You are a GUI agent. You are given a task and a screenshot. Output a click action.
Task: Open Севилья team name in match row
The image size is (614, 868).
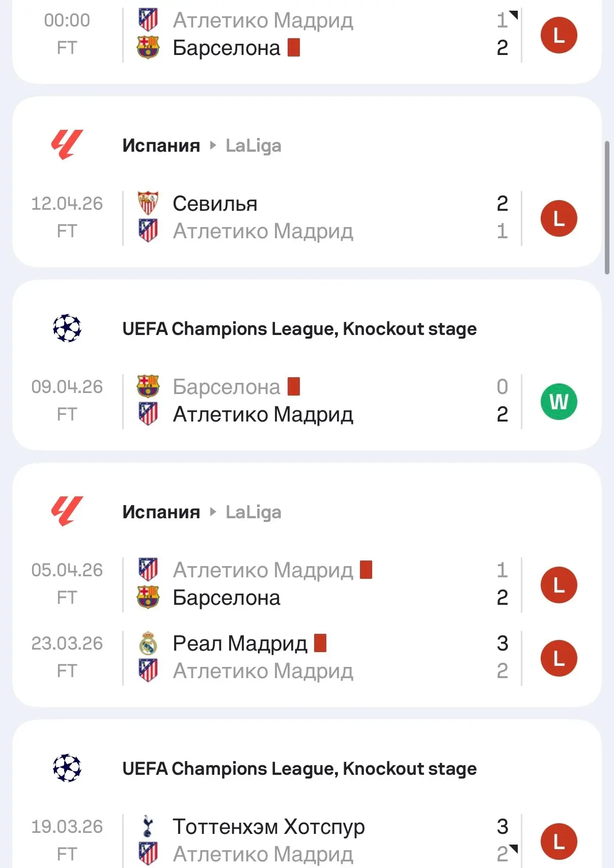click(215, 204)
